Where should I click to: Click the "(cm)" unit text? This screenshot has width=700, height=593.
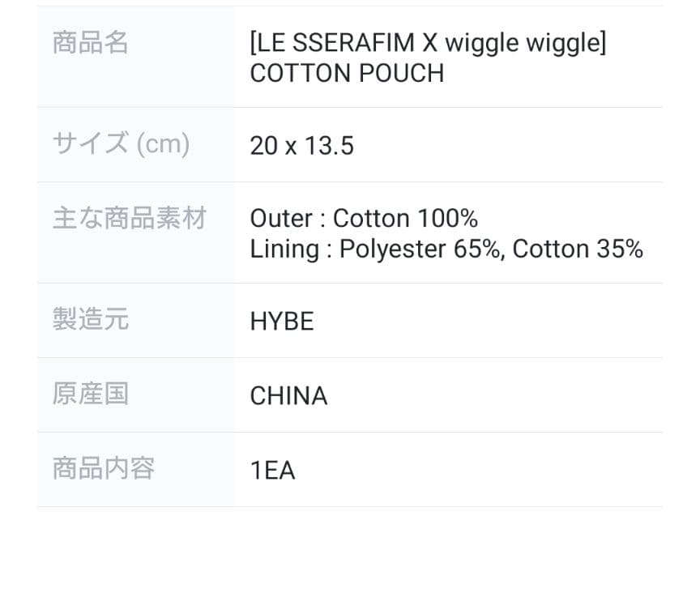[163, 144]
